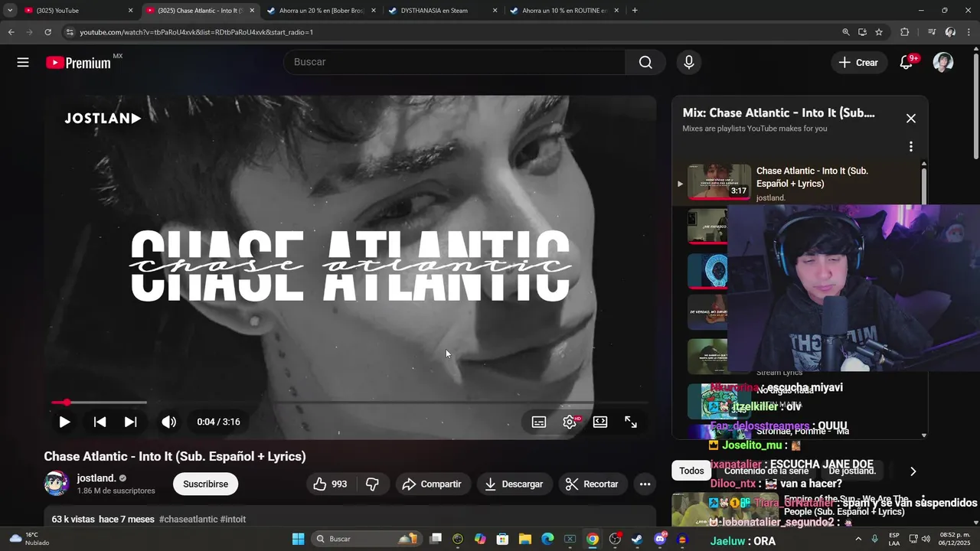Open the Windows Start menu
Screen dimensions: 980x551
pyautogui.click(x=298, y=539)
